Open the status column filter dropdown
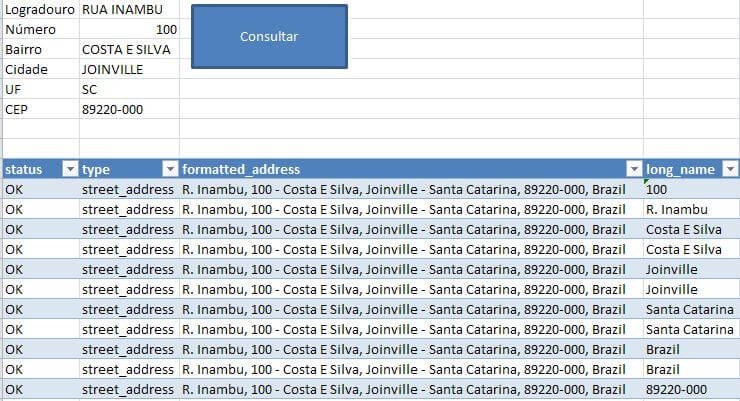The width and height of the screenshot is (740, 401). pos(70,169)
